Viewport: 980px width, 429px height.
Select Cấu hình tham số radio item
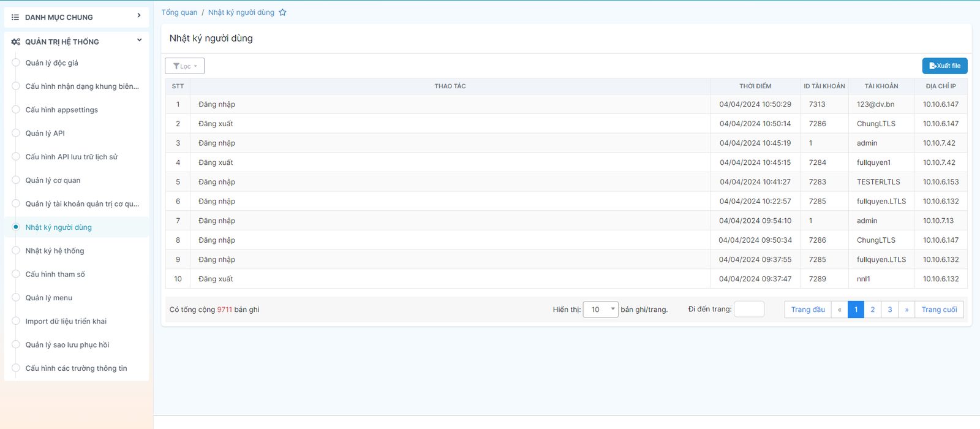pyautogui.click(x=16, y=274)
